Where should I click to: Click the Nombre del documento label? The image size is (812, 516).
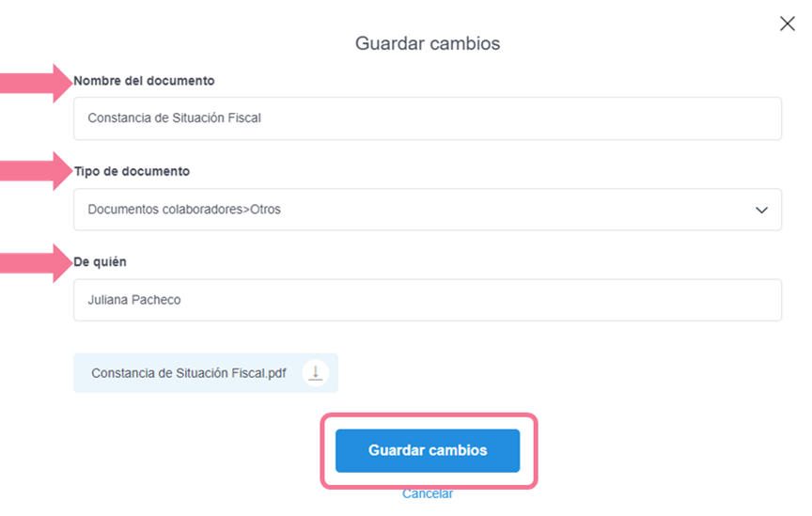pos(144,81)
